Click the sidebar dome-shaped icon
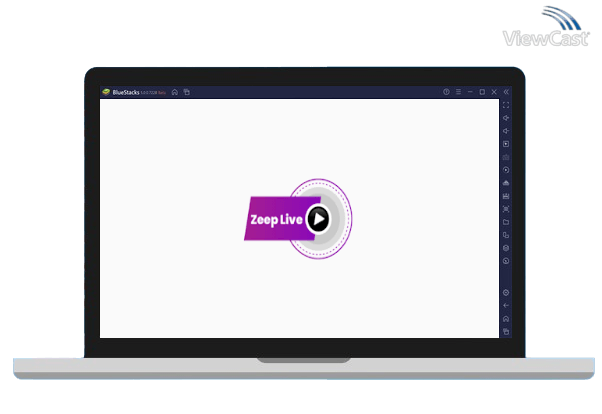Screen dimensions: 602x414 point(506,183)
